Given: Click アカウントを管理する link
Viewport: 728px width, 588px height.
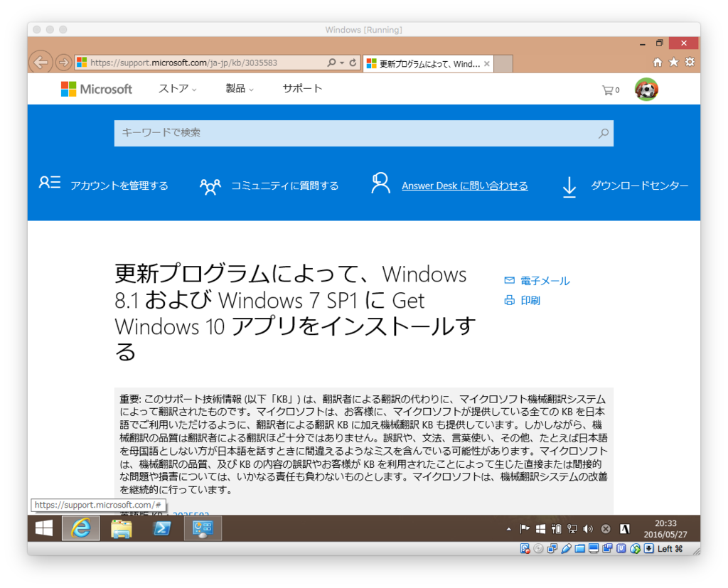Looking at the screenshot, I should (x=119, y=186).
